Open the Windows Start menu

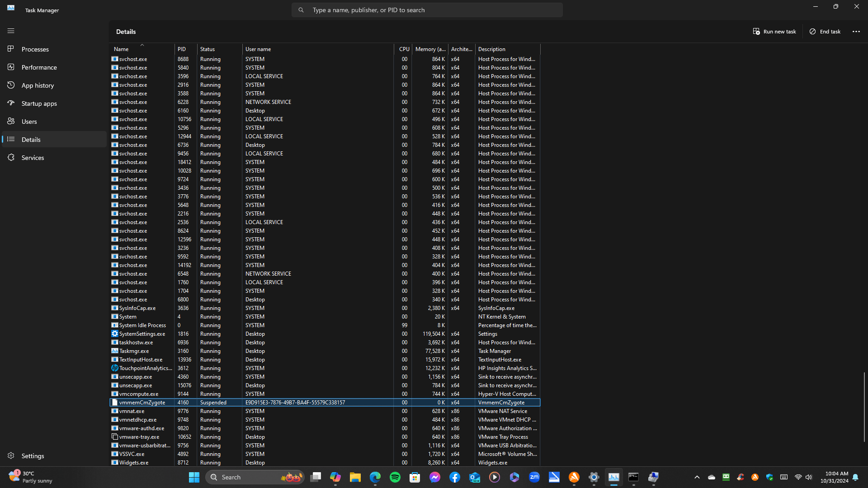194,477
